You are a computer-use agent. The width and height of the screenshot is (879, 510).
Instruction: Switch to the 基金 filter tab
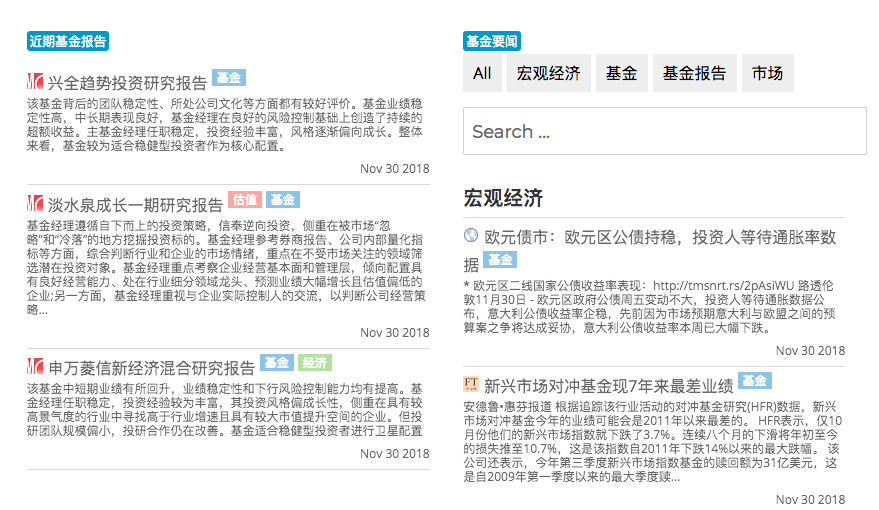(621, 73)
